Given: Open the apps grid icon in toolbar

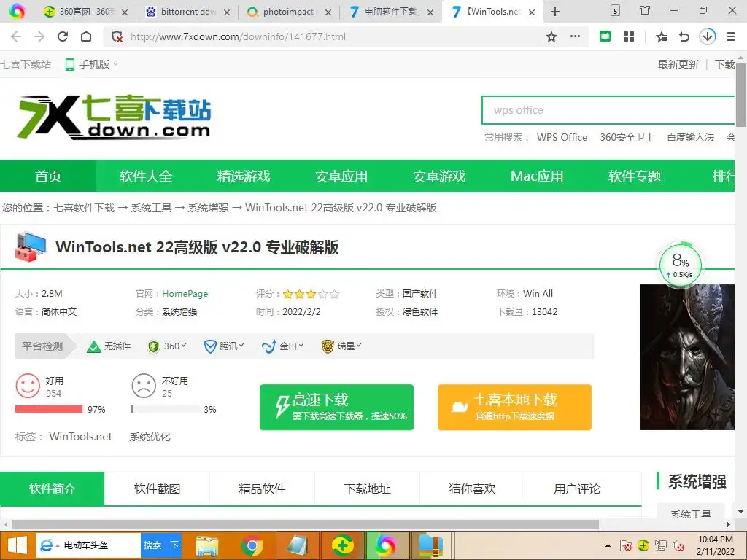Looking at the screenshot, I should pyautogui.click(x=629, y=36).
